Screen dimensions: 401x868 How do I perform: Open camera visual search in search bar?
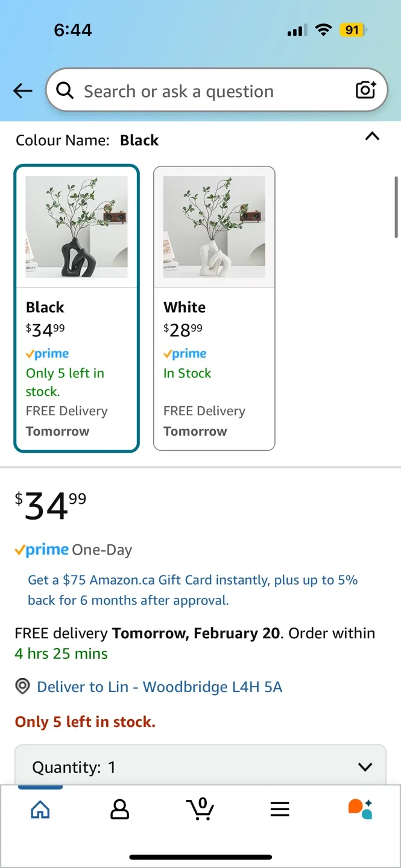[365, 90]
